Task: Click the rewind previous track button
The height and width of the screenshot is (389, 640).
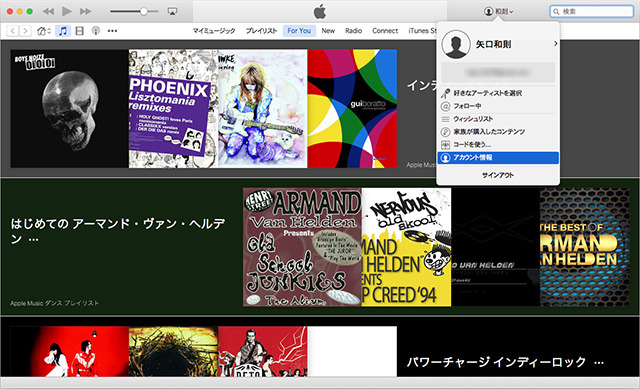Action: pos(48,11)
